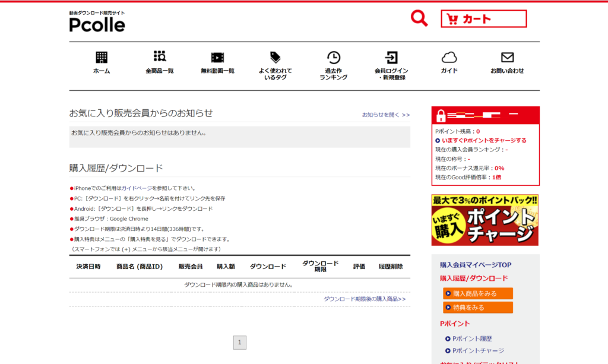The image size is (608, 364).
Task: Open 全商品一覧 grid search icon
Action: point(160,57)
